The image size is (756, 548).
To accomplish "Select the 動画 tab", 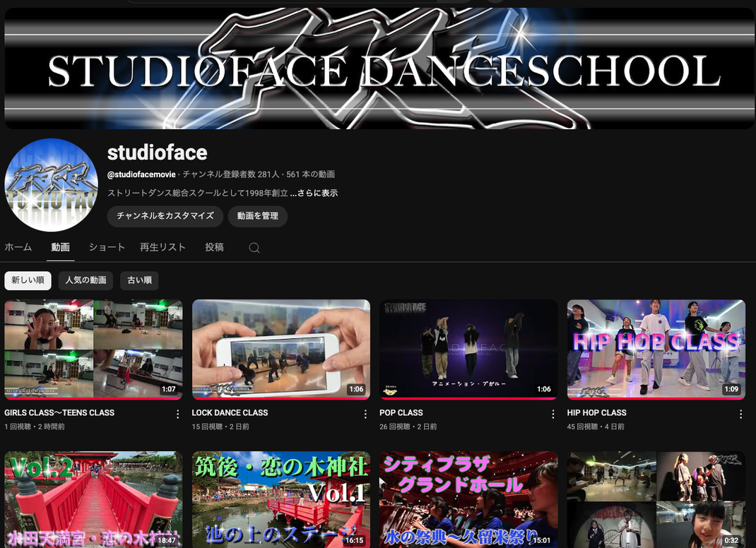I will tap(60, 247).
